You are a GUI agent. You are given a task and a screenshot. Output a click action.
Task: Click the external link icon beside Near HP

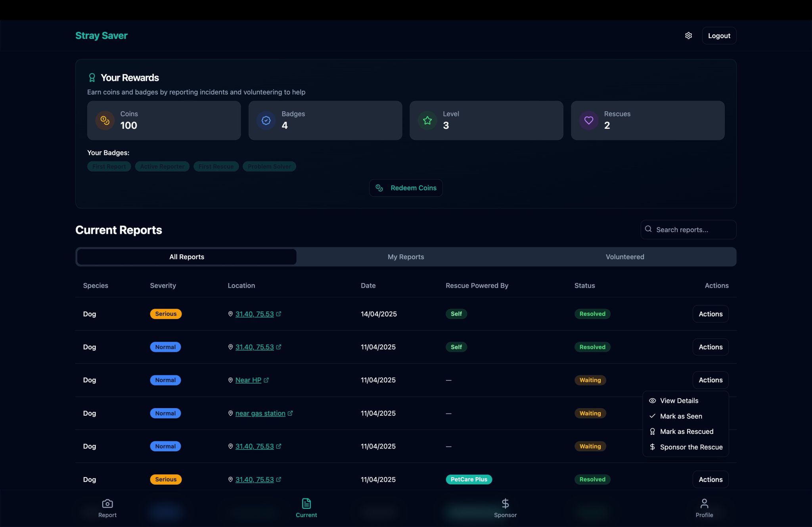266,380
